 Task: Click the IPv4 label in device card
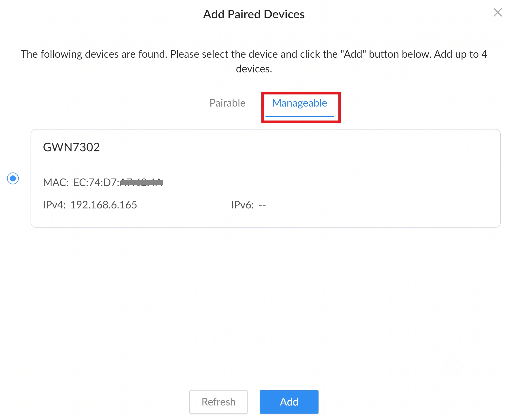[54, 205]
